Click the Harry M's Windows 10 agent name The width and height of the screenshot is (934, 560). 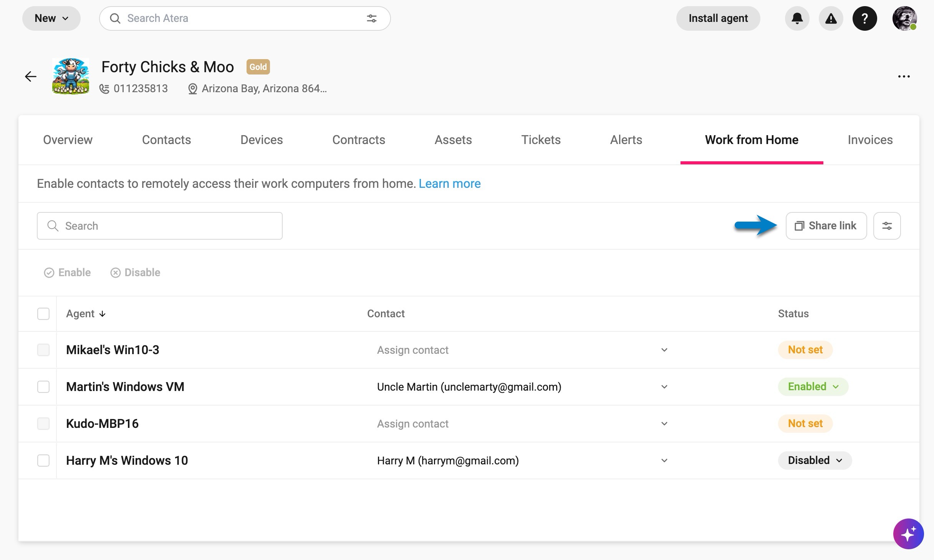(x=127, y=461)
